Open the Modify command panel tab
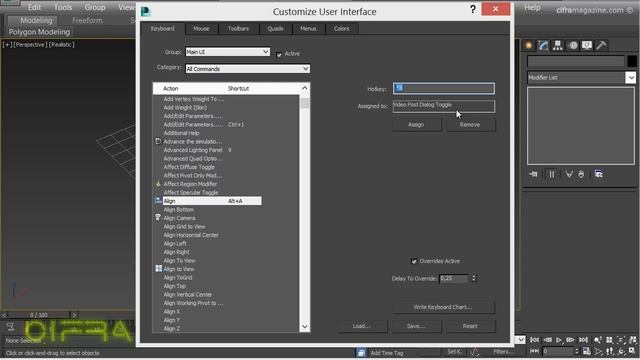Viewport: 640px width, 360px height. click(x=543, y=45)
